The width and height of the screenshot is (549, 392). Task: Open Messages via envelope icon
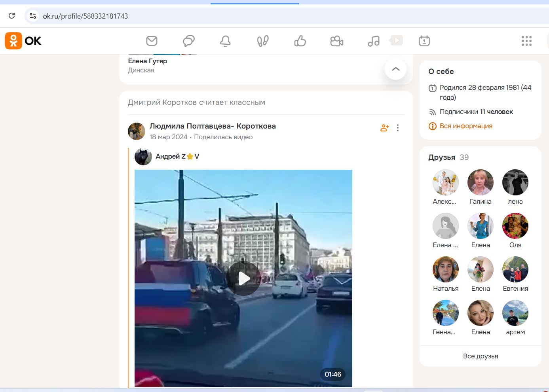(x=152, y=41)
